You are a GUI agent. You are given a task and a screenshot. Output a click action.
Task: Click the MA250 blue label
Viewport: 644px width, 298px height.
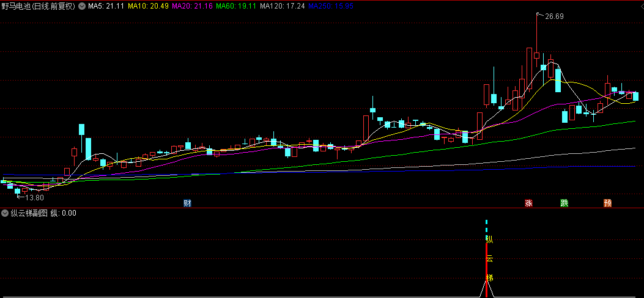330,6
